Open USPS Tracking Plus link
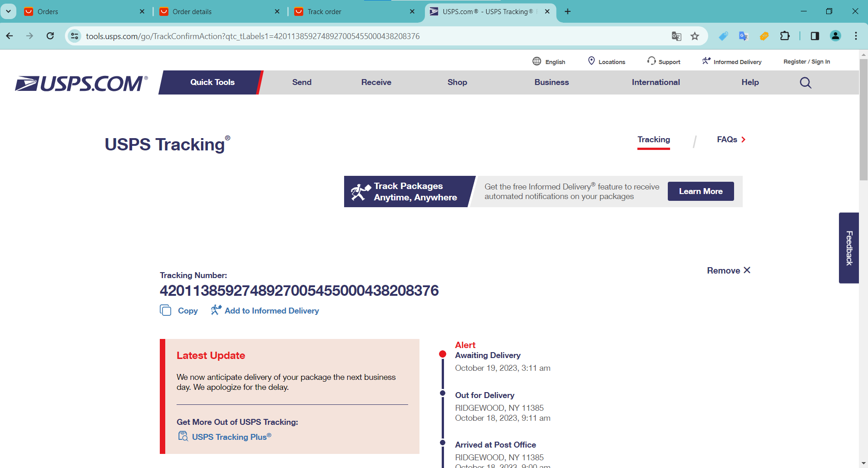Screen dimensions: 868x468 (x=225, y=437)
